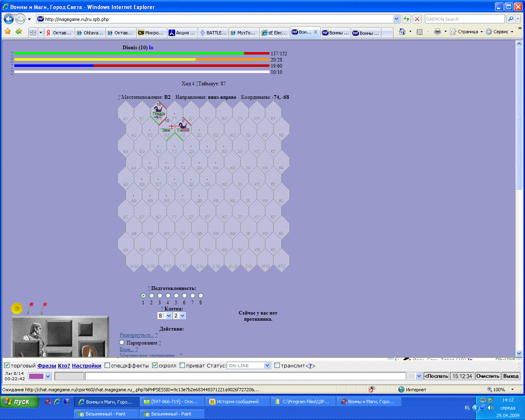This screenshot has height=420, width=525.
Task: Switch to the BATTLE... browser tab
Action: coord(213,33)
